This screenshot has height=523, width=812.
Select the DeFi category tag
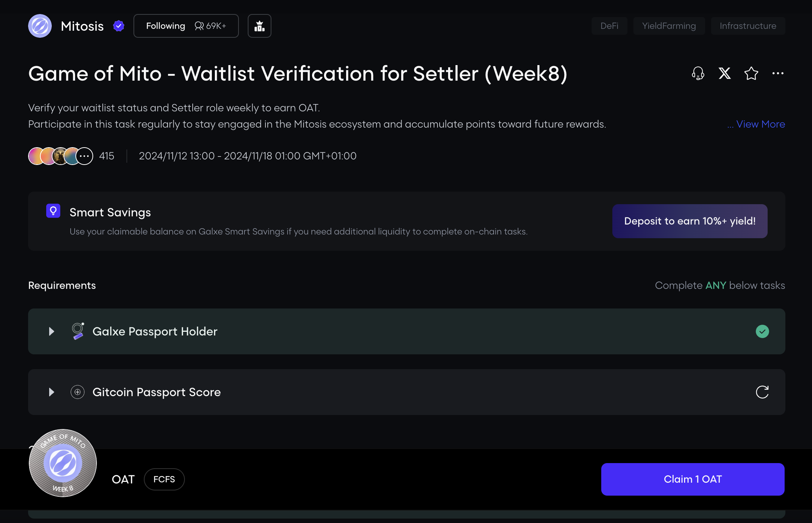tap(609, 26)
